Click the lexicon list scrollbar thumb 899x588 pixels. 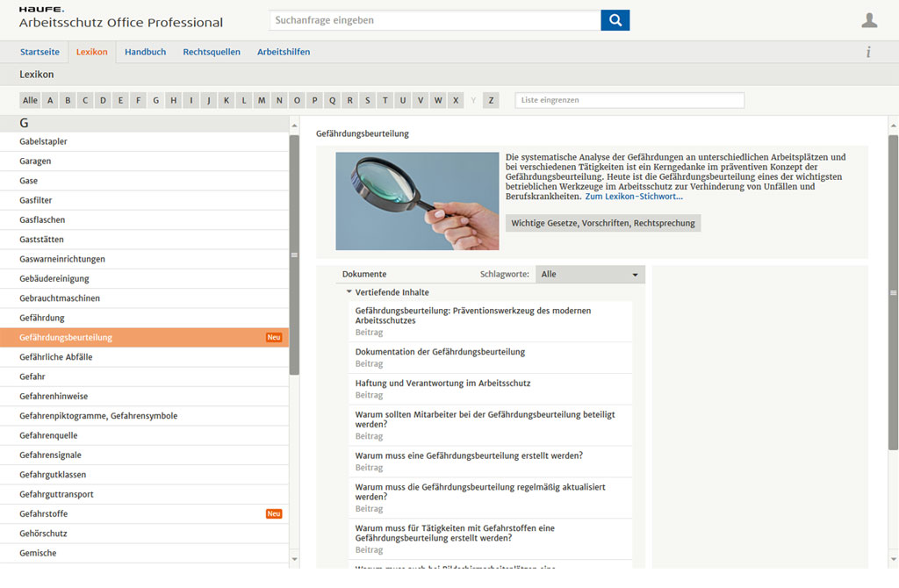(294, 255)
